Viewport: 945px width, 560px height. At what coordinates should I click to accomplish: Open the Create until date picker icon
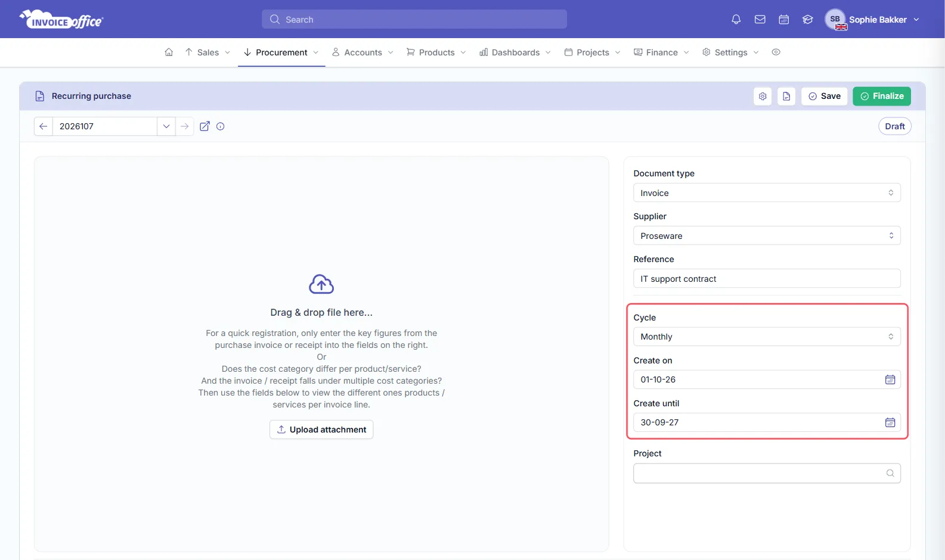890,422
